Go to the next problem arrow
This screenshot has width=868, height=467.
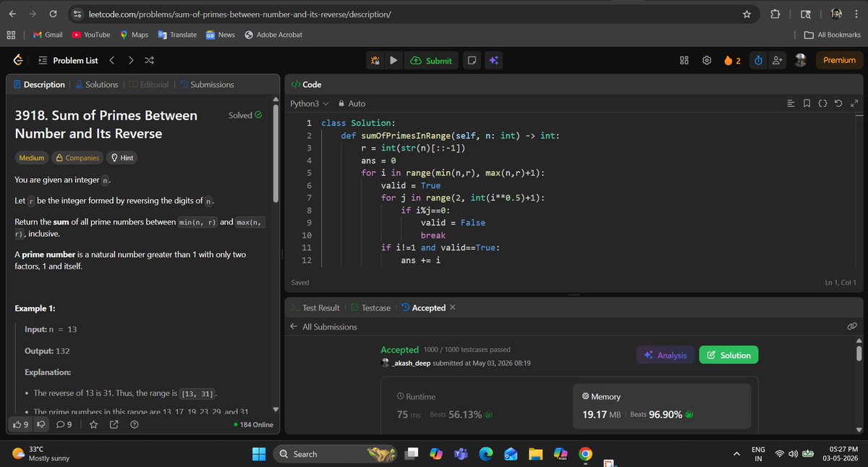point(131,61)
